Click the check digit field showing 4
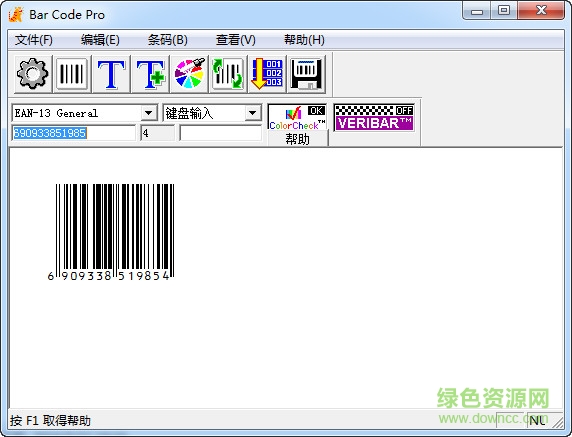This screenshot has height=437, width=572. (x=158, y=133)
